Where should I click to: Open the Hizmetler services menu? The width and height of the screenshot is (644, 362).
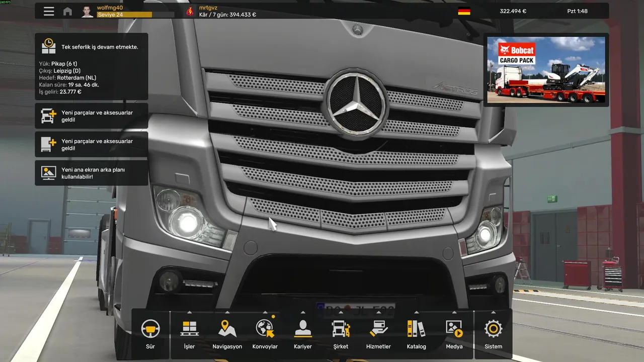click(378, 334)
